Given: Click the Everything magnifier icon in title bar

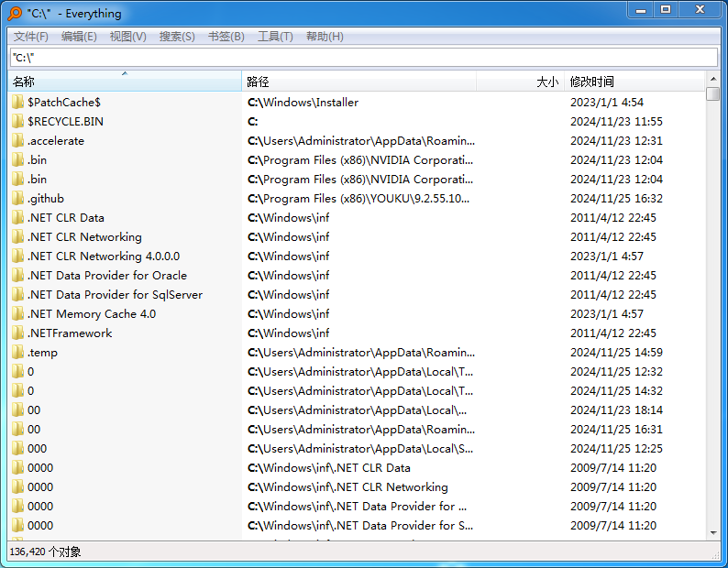Looking at the screenshot, I should pos(15,13).
